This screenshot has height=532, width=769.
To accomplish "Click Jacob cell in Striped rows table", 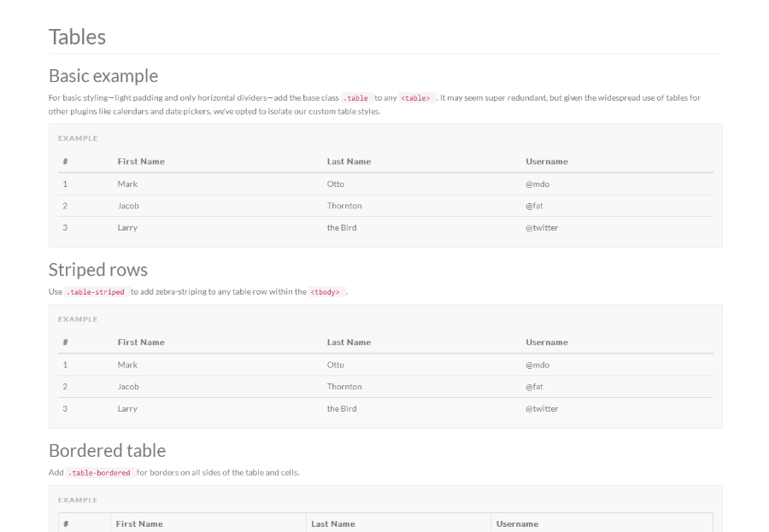I will point(128,387).
